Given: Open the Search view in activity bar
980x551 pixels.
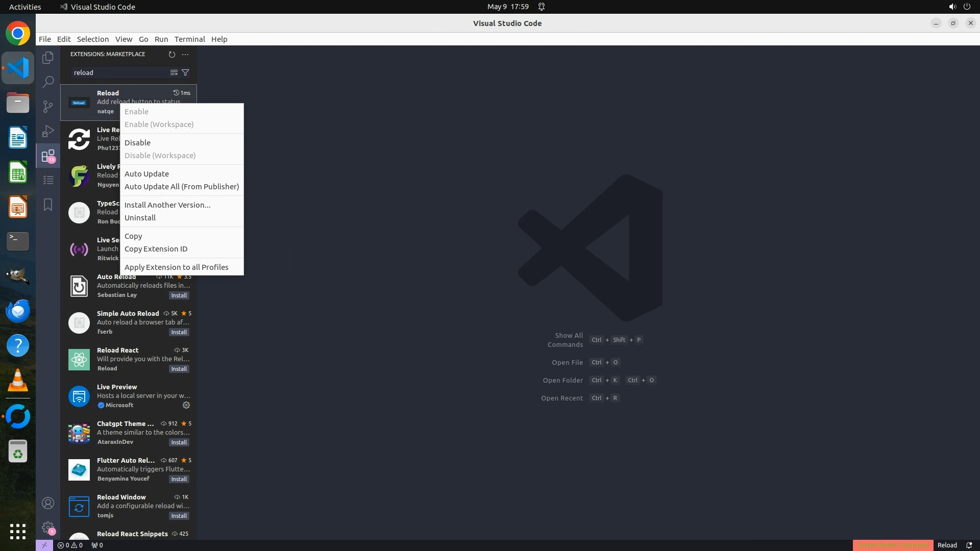Looking at the screenshot, I should tap(48, 82).
